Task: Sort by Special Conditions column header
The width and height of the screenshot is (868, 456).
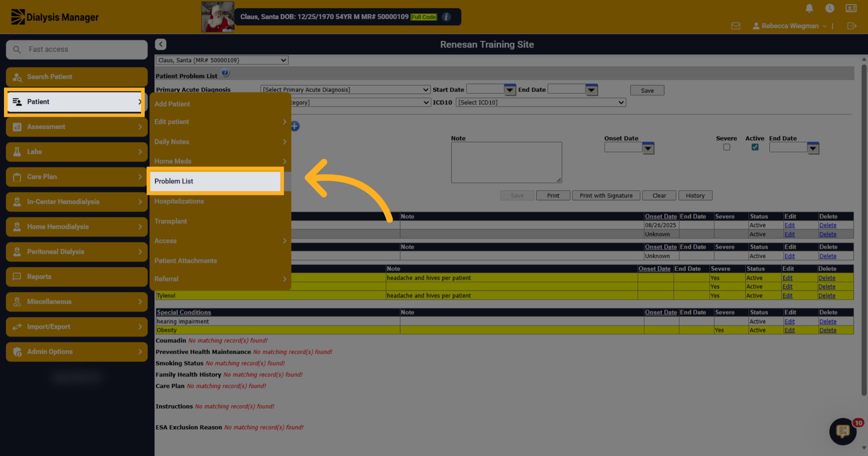Action: click(184, 312)
